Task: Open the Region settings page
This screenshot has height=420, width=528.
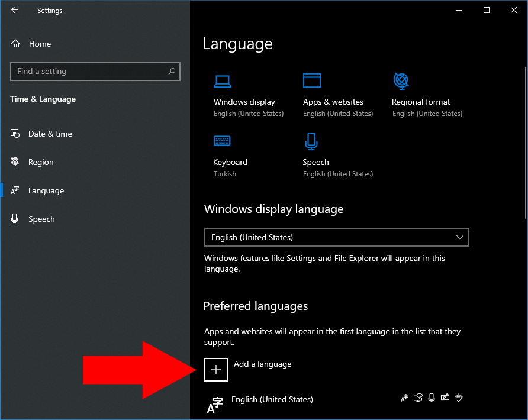Action: [41, 162]
